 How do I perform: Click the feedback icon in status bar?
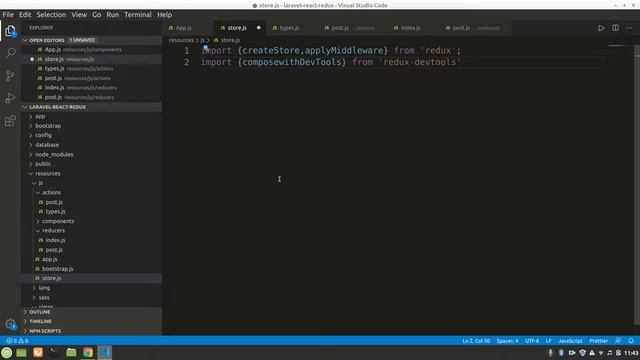[618, 340]
